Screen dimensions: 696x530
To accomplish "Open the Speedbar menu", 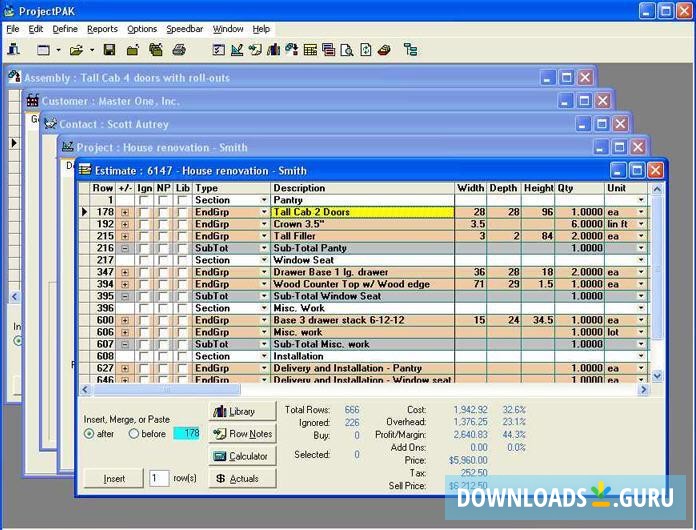I will coord(184,29).
